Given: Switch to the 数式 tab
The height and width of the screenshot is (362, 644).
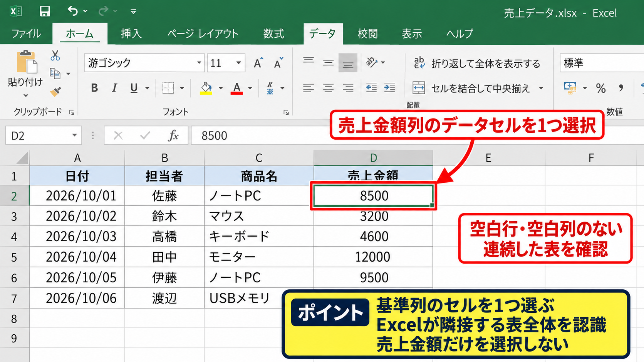Looking at the screenshot, I should pyautogui.click(x=274, y=33).
